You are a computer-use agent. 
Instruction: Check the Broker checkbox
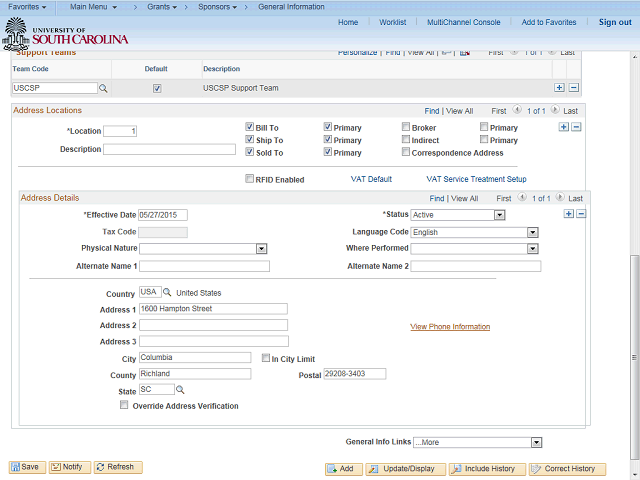point(406,128)
